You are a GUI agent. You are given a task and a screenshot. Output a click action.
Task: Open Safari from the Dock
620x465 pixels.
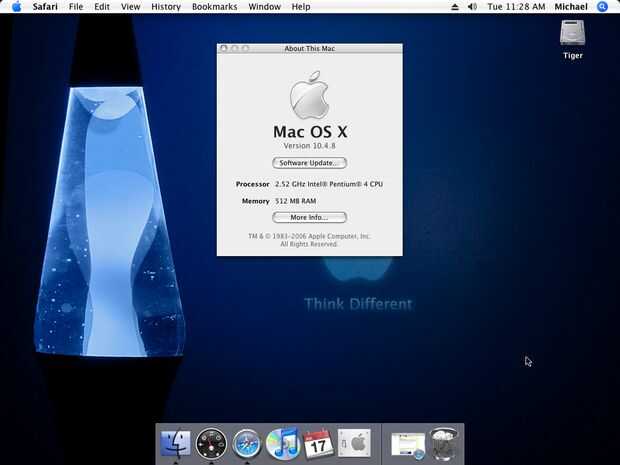tap(247, 444)
